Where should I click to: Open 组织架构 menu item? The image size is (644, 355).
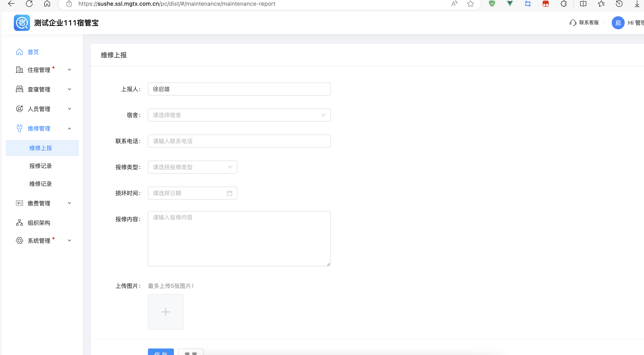(39, 223)
